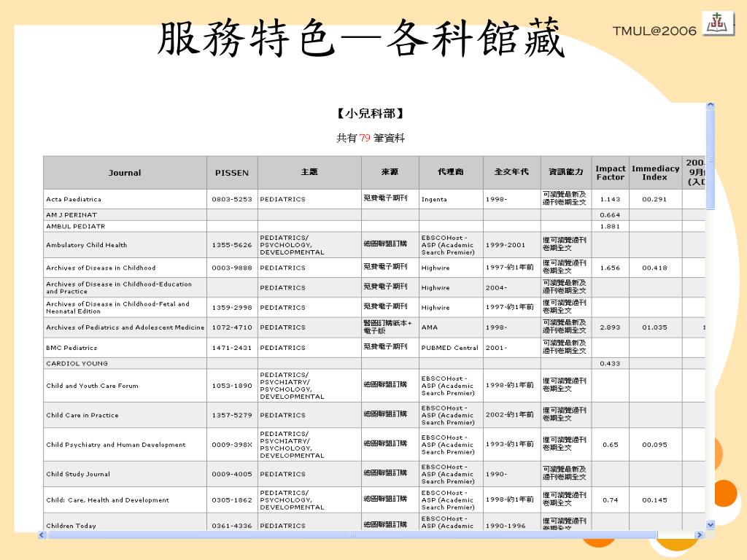747x560 pixels.
Task: Click the vertical scrollbar down arrow
Action: click(x=711, y=525)
